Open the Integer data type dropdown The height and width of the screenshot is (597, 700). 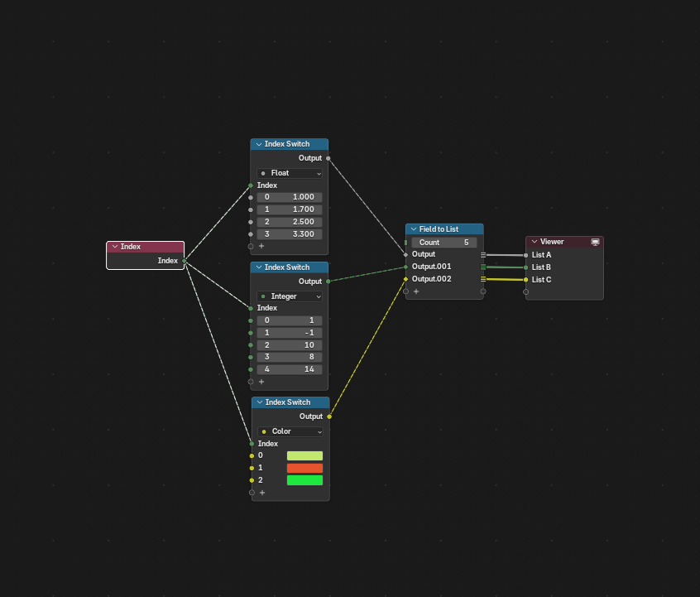(290, 296)
